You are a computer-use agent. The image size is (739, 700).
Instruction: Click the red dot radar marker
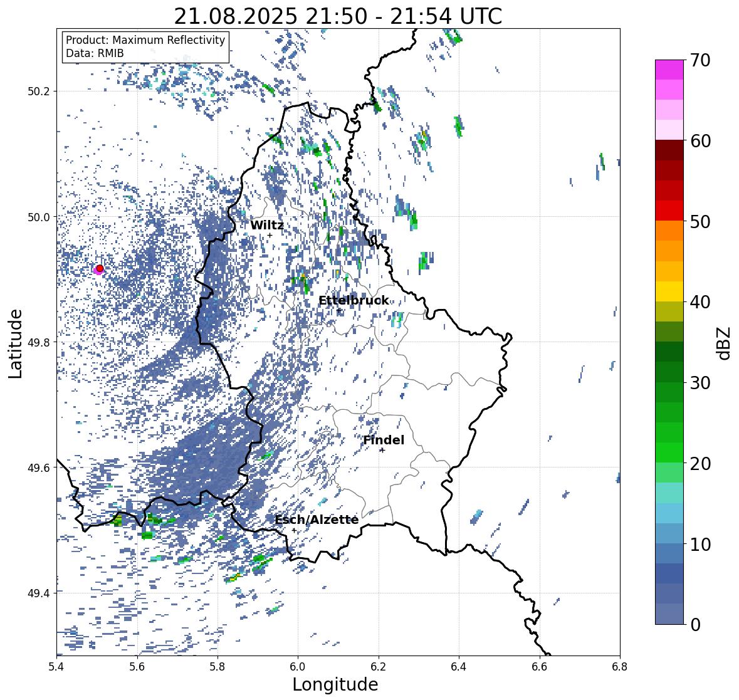pos(100,268)
